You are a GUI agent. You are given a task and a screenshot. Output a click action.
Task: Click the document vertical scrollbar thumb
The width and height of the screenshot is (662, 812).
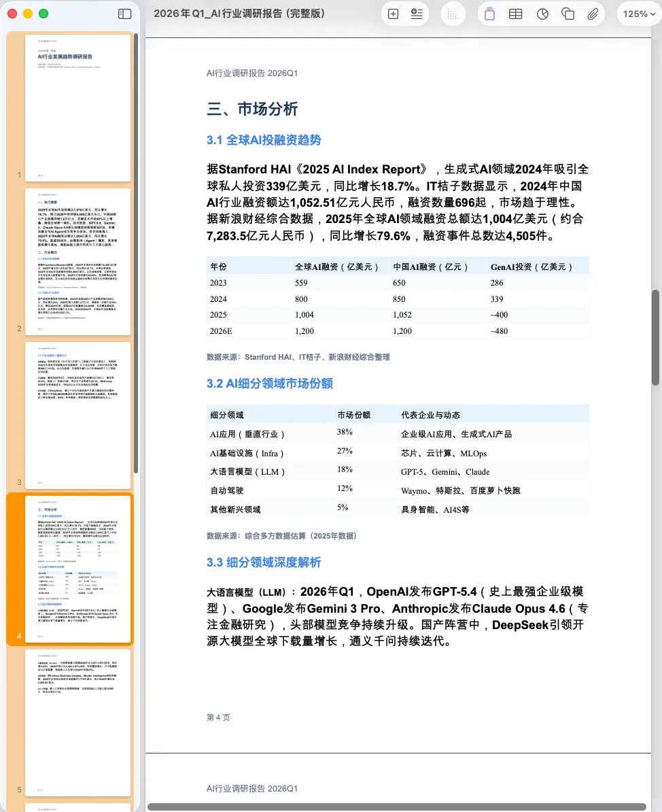point(655,337)
